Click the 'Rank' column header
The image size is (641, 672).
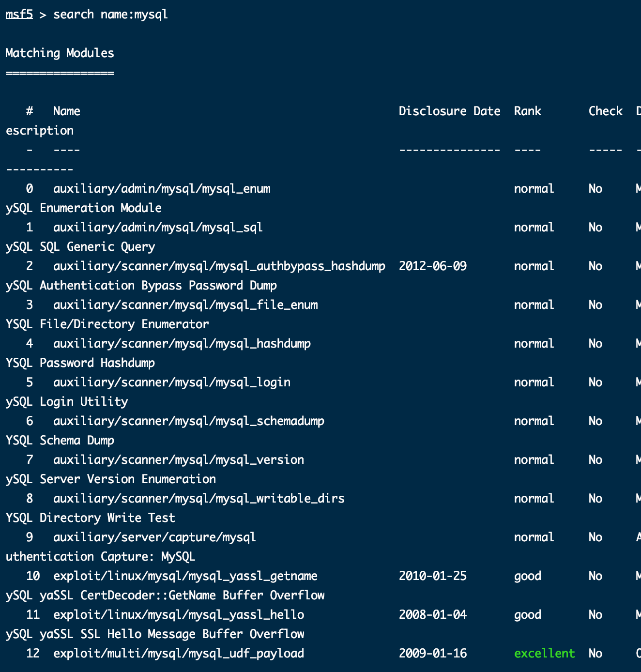[x=528, y=111]
